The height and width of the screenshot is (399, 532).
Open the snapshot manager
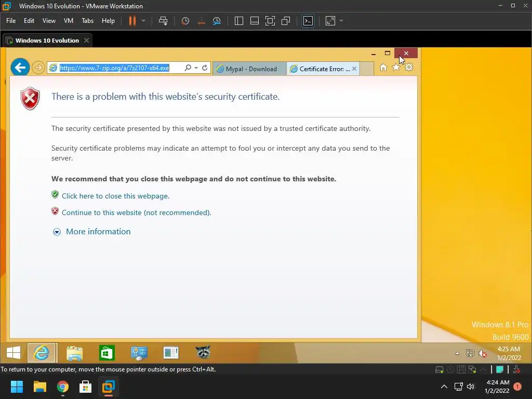[x=217, y=21]
